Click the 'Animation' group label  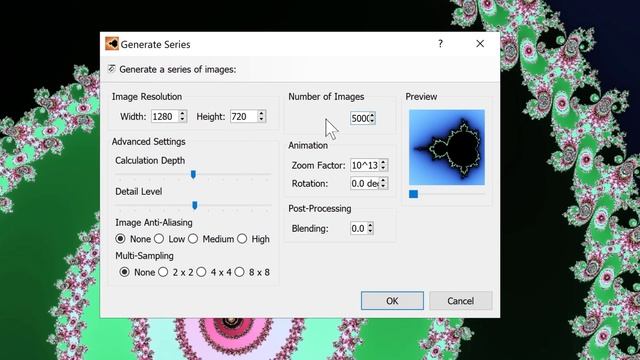click(x=308, y=145)
